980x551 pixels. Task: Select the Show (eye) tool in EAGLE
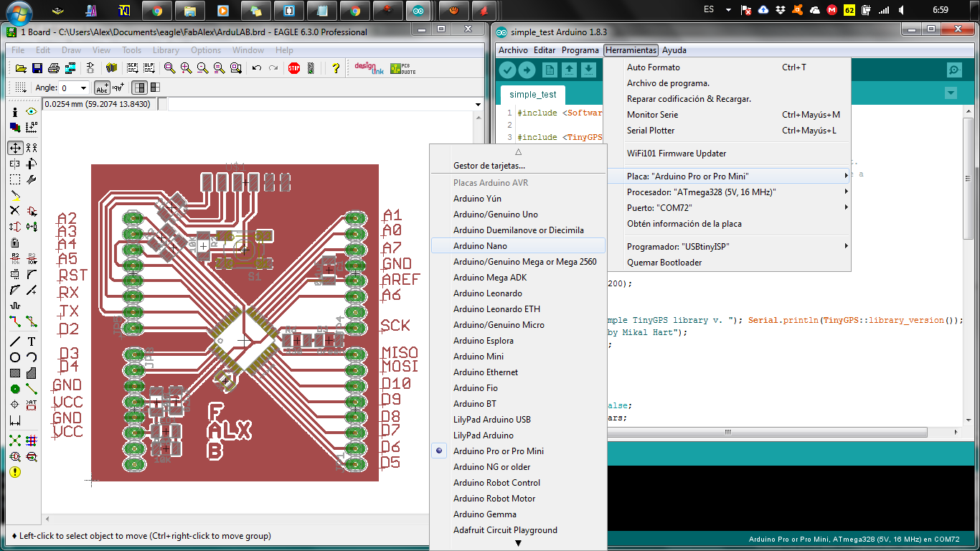(x=31, y=113)
